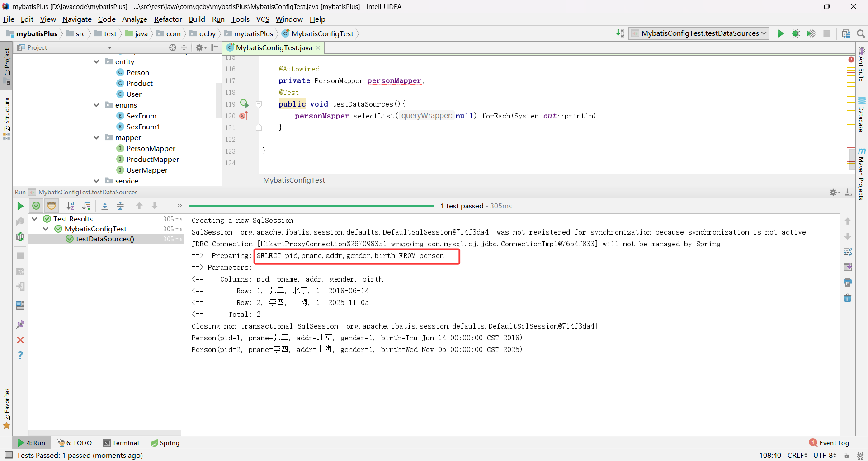The height and width of the screenshot is (461, 868).
Task: Open the run configuration dropdown
Action: tap(699, 33)
